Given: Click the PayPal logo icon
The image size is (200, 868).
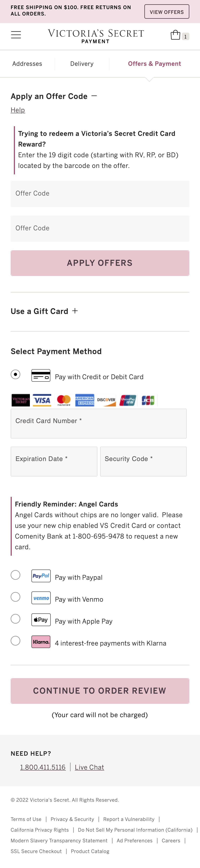Looking at the screenshot, I should tap(41, 576).
